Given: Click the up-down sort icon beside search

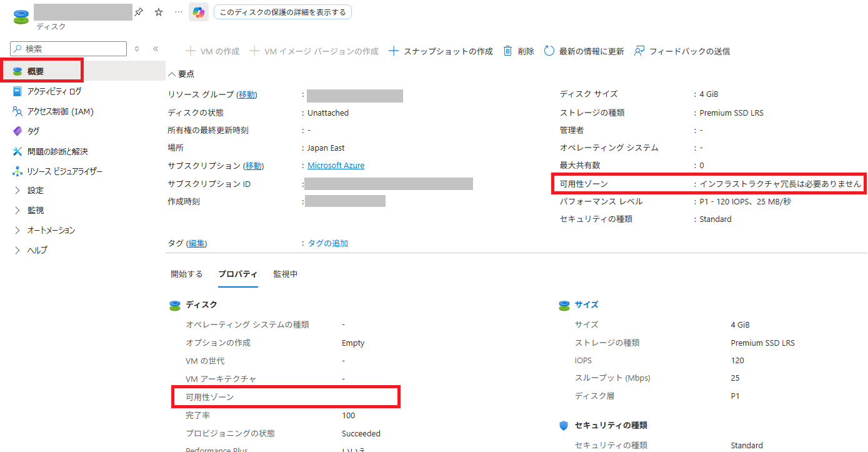Looking at the screenshot, I should pos(137,49).
